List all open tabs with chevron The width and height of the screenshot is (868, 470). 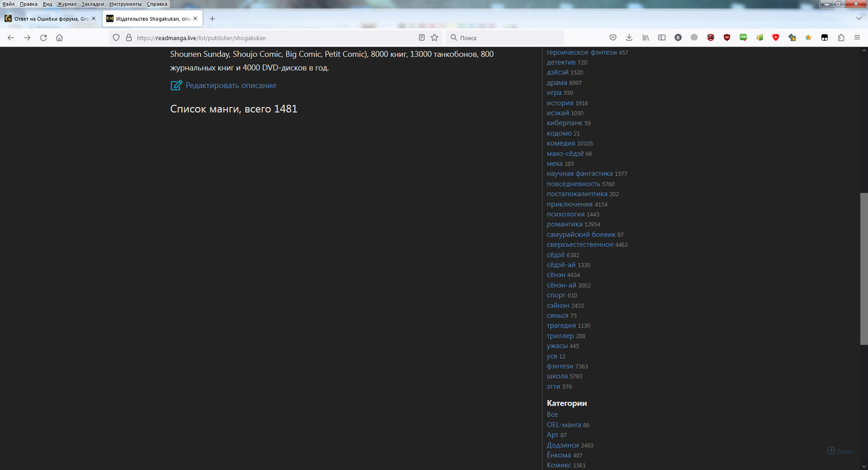[859, 18]
